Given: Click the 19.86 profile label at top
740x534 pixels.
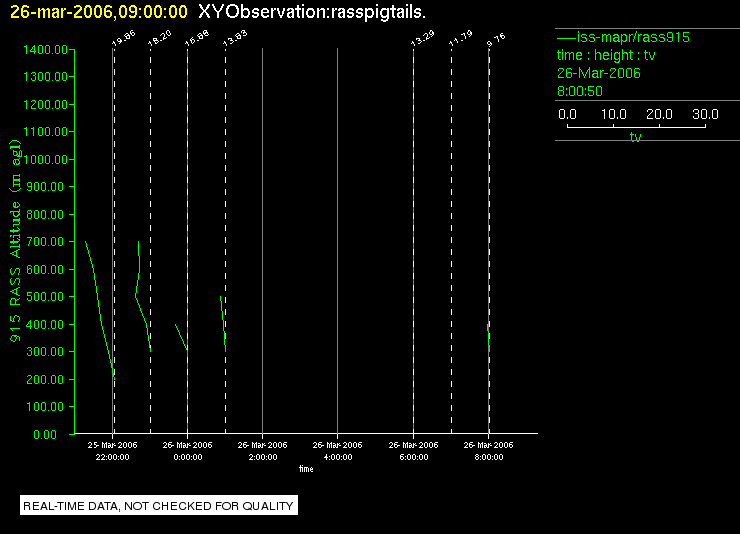Looking at the screenshot, I should pos(124,38).
